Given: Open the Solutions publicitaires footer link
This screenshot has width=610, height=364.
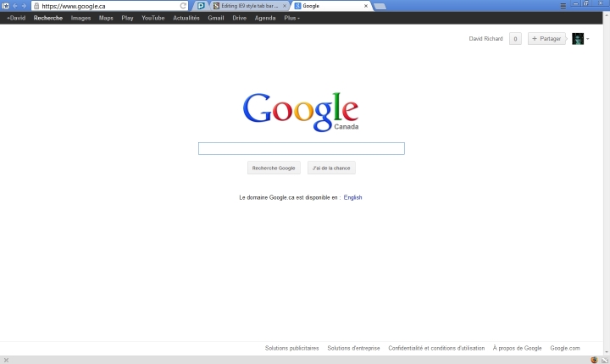Looking at the screenshot, I should (x=291, y=348).
